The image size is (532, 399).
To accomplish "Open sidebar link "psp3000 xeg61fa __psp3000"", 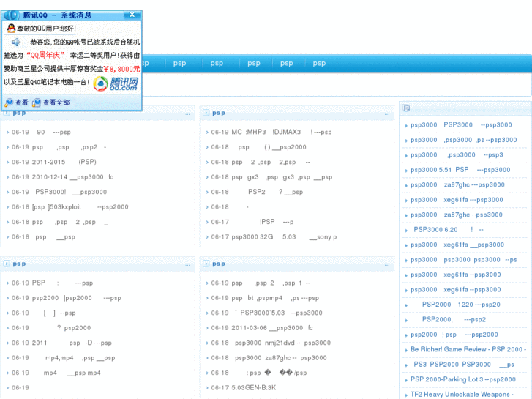I will (x=457, y=245).
